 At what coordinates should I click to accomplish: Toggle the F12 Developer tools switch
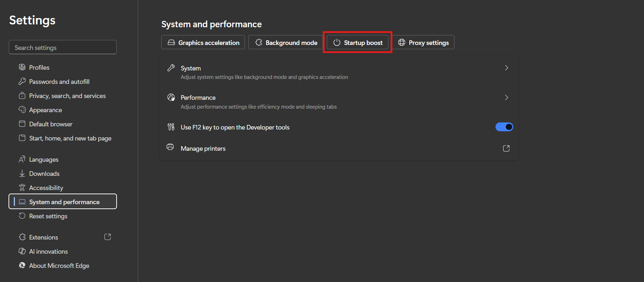(x=504, y=127)
